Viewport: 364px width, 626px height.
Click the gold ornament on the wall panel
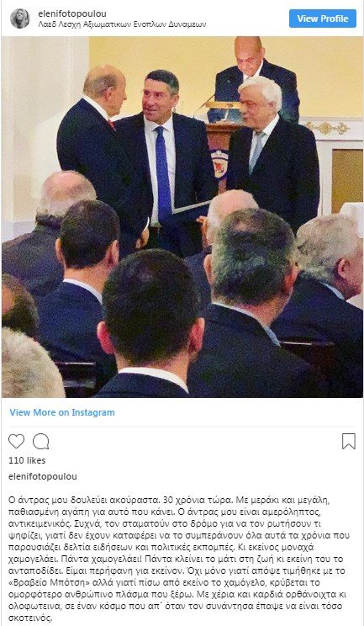[x=326, y=128]
